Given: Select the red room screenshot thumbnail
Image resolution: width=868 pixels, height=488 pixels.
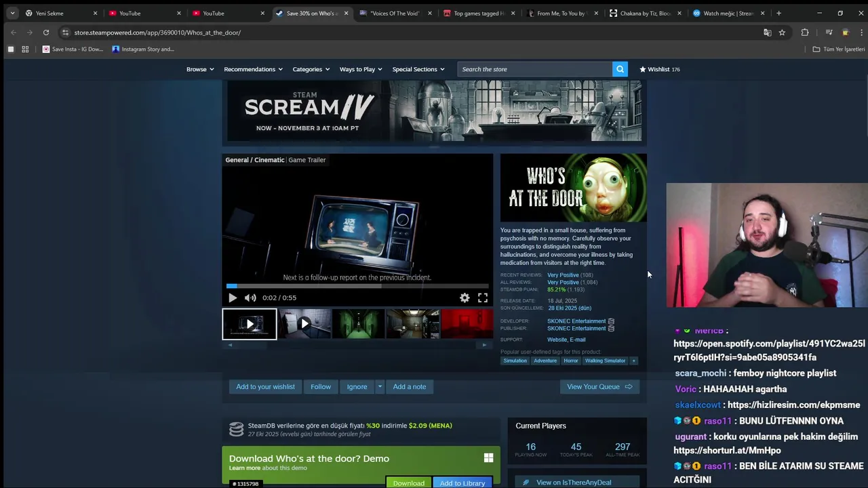Looking at the screenshot, I should (467, 324).
